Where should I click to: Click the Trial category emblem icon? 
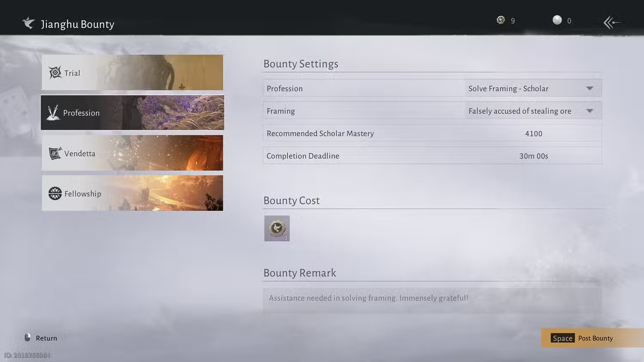point(55,73)
